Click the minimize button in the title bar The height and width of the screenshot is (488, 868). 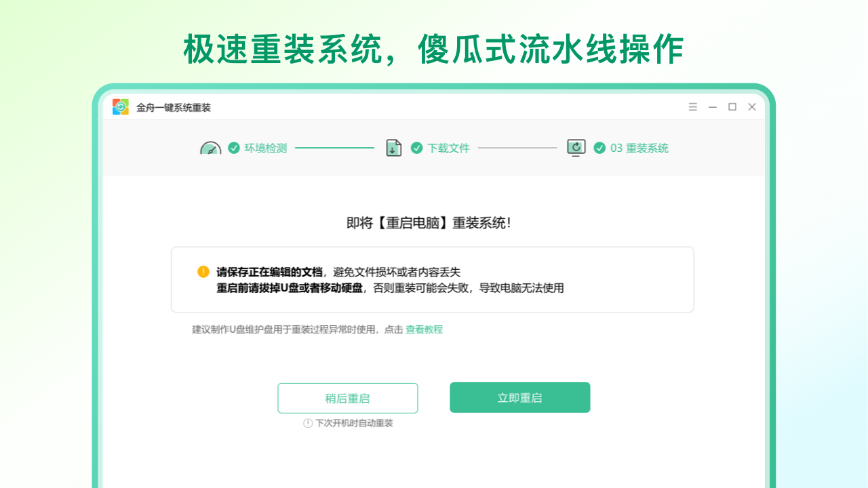[x=712, y=107]
